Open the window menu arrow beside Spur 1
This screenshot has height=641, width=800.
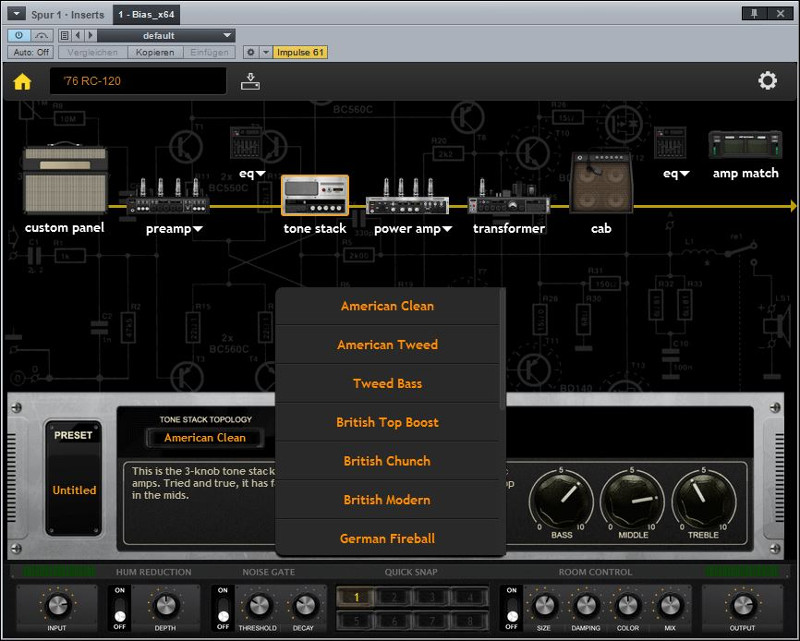16,14
